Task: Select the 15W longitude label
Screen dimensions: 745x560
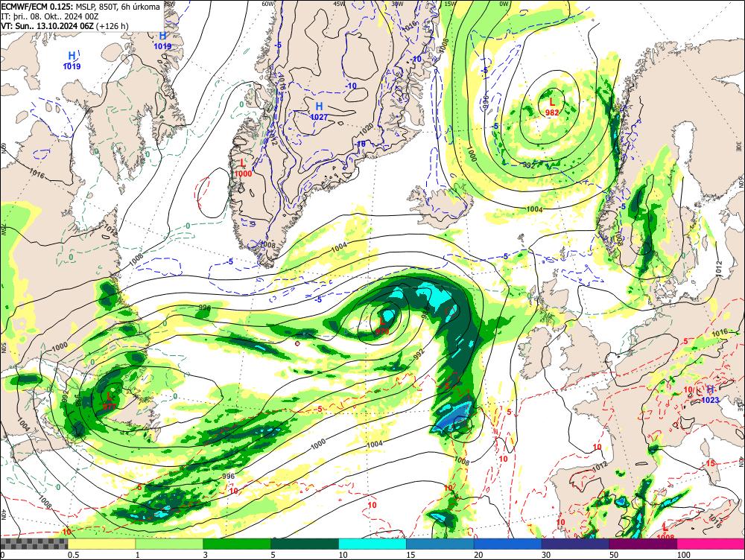Action: [449, 3]
